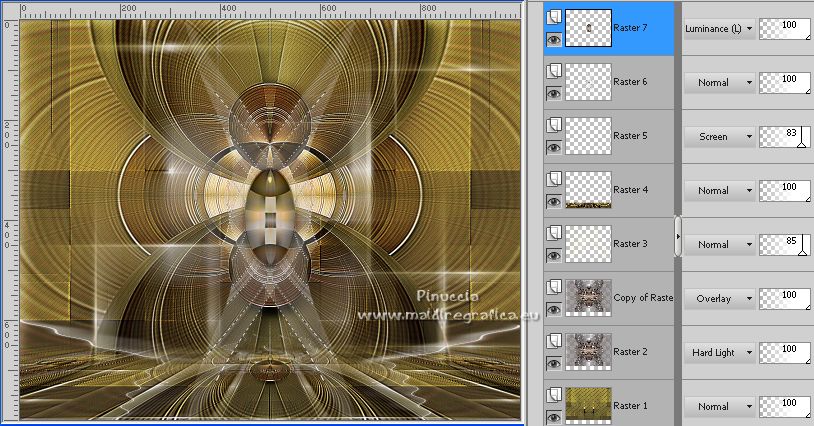
Task: Click the Copy of Raster layer type icon
Action: (554, 287)
